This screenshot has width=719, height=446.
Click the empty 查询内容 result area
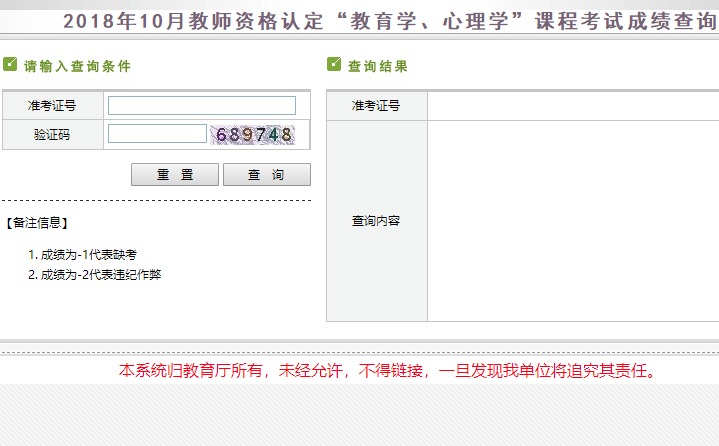572,221
